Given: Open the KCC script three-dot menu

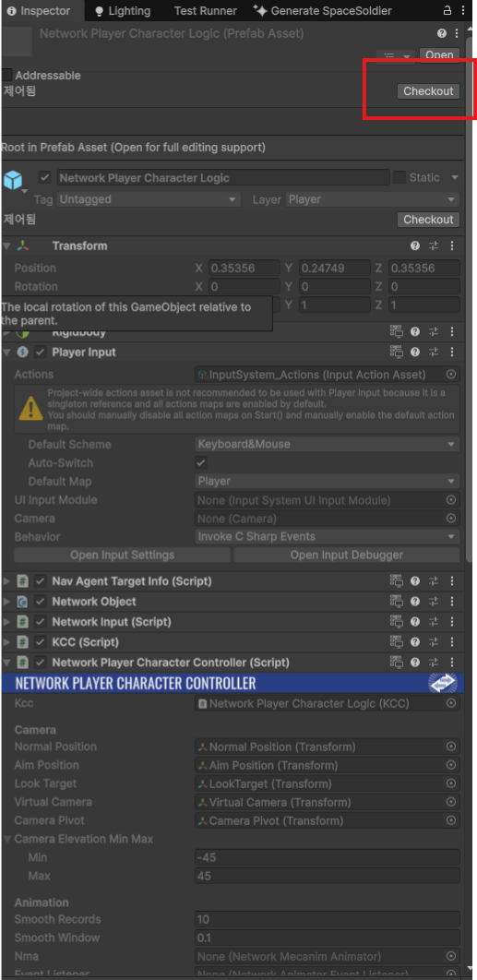Looking at the screenshot, I should (452, 642).
